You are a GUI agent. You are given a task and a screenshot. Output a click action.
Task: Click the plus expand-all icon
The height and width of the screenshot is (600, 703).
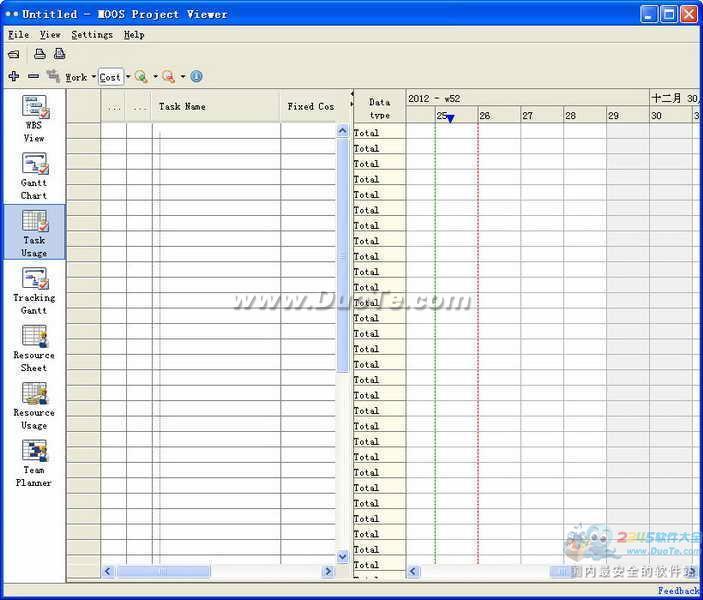point(14,76)
